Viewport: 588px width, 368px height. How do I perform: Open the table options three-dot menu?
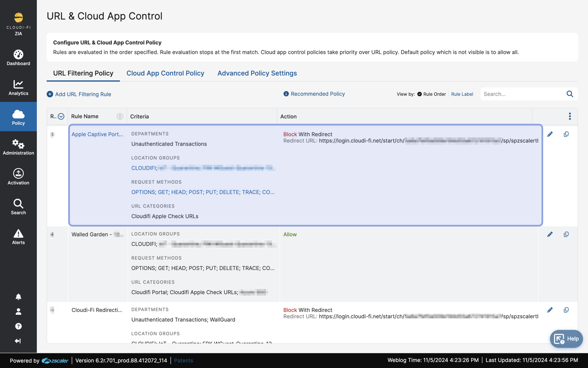(x=570, y=116)
